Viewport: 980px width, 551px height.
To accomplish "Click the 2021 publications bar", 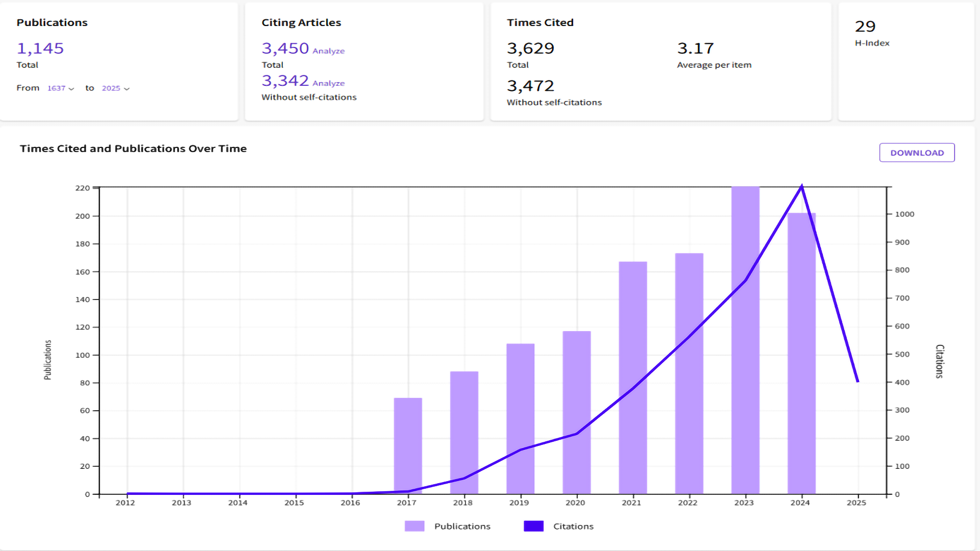I will click(x=633, y=378).
